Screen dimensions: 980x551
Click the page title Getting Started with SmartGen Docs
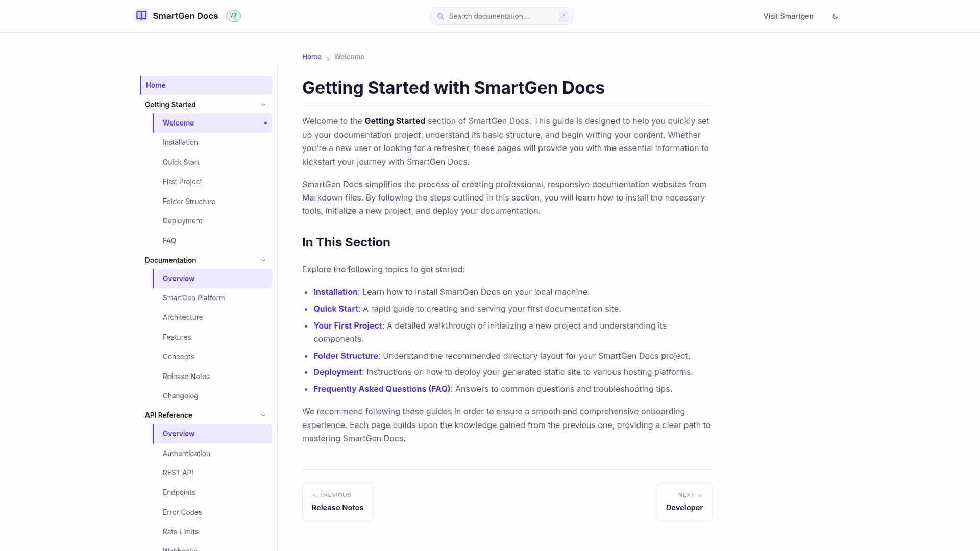pos(453,88)
